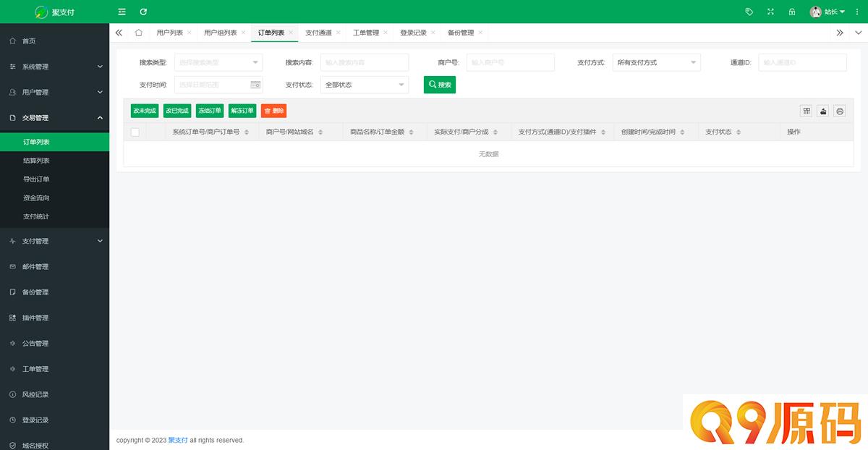Switch to the 支付通道 tab
The image size is (868, 450).
coord(318,33)
